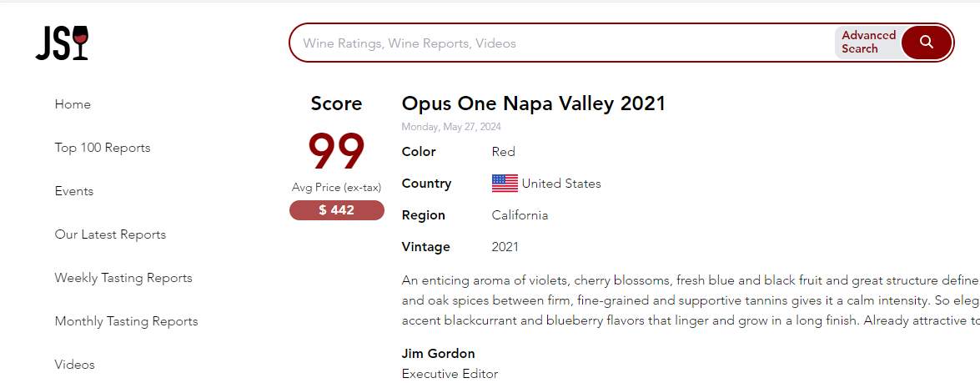Click the 99 score number
Image resolution: width=980 pixels, height=383 pixels.
[336, 152]
